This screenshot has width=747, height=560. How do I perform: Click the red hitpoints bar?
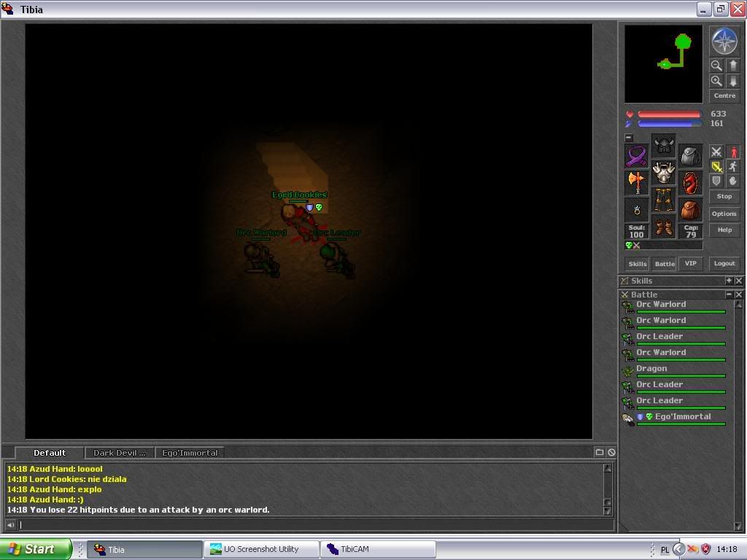[670, 114]
